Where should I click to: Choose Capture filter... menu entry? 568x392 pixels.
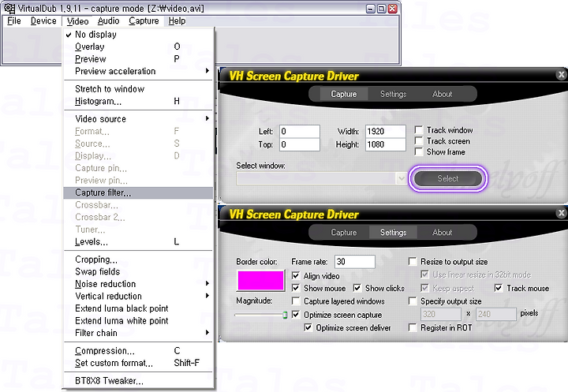(138, 192)
